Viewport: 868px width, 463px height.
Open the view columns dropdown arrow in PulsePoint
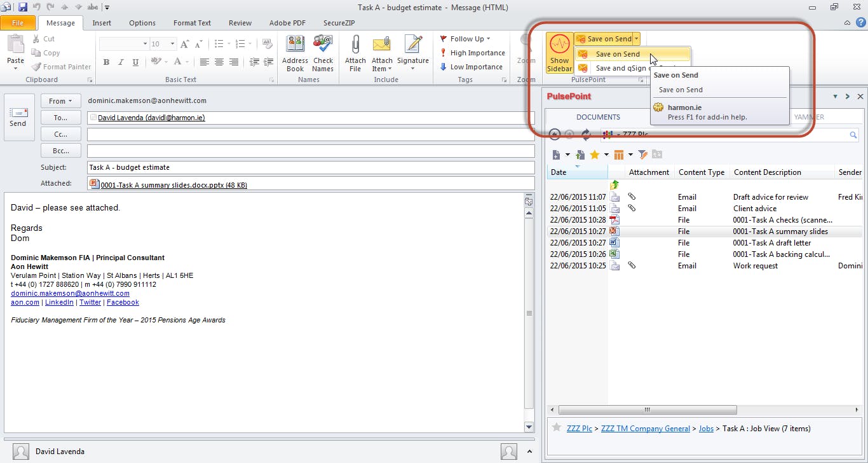(630, 155)
